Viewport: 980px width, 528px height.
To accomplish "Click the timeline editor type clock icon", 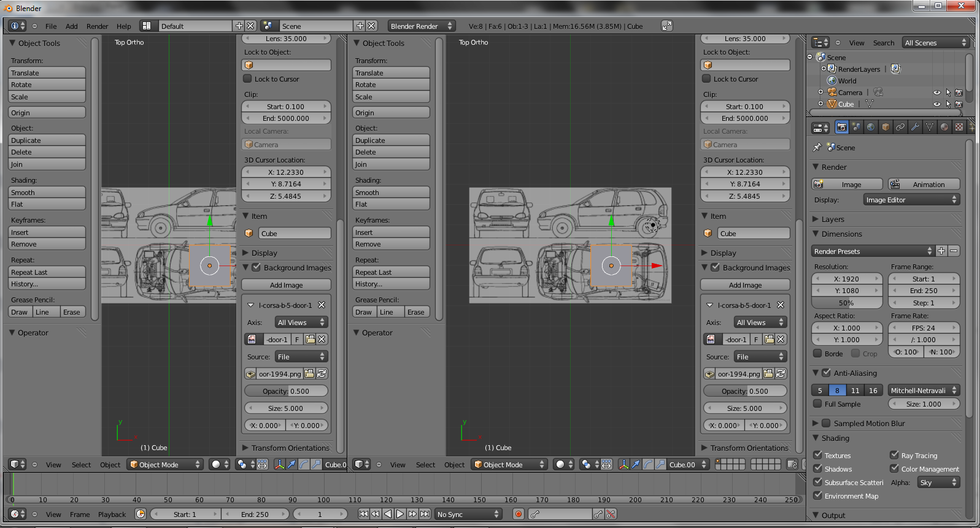I will pyautogui.click(x=18, y=514).
